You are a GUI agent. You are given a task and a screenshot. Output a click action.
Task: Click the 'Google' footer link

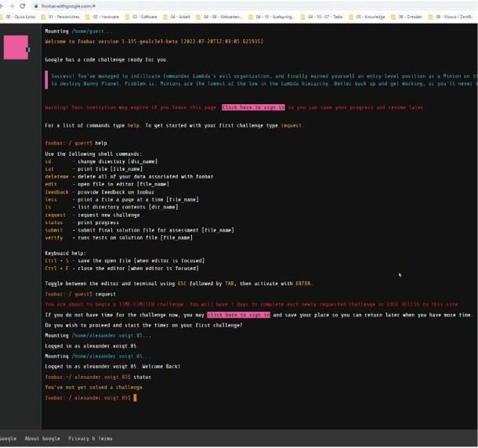(x=8, y=439)
